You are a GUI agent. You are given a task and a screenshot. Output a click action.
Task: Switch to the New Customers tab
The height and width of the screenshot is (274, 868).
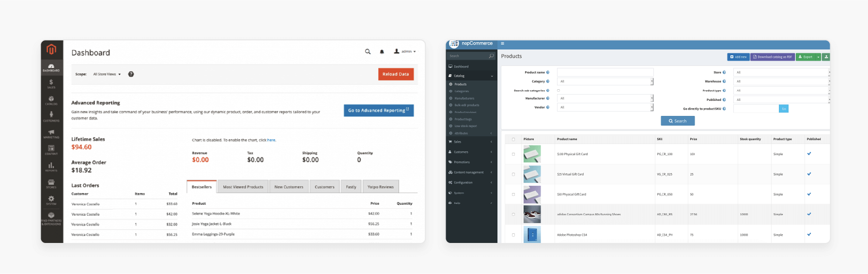tap(289, 187)
